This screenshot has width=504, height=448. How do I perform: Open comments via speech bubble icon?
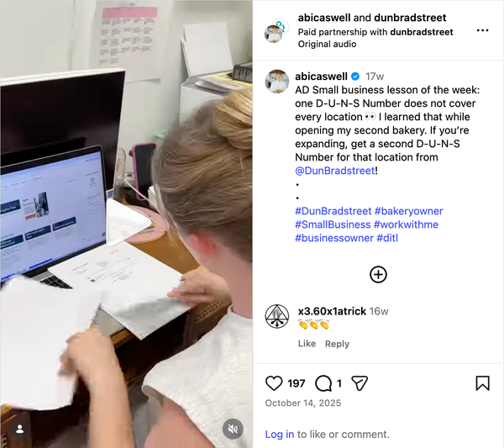pos(323,383)
